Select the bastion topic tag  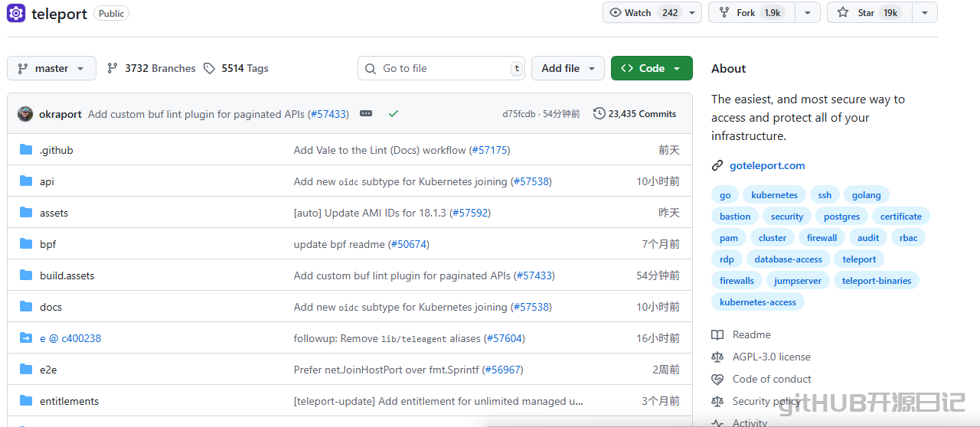(x=735, y=217)
